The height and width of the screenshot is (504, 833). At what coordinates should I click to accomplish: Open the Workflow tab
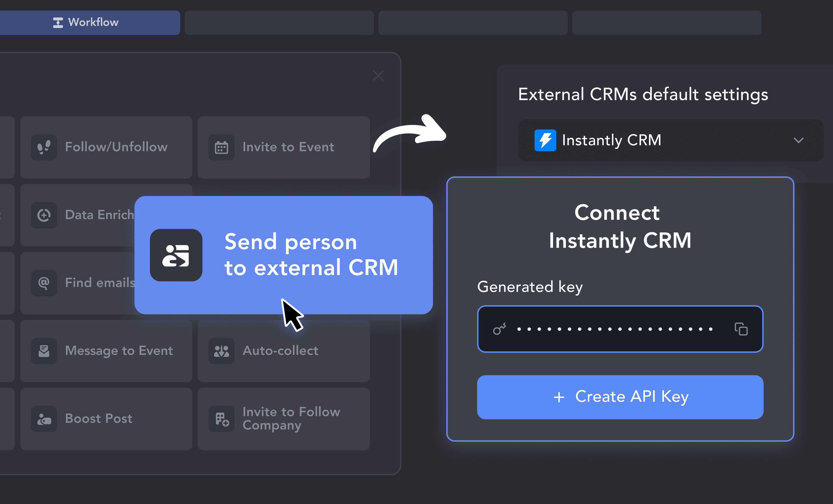point(90,22)
